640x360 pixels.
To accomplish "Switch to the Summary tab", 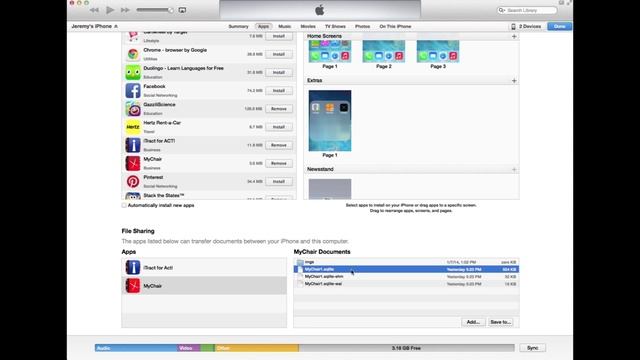I will (x=238, y=27).
